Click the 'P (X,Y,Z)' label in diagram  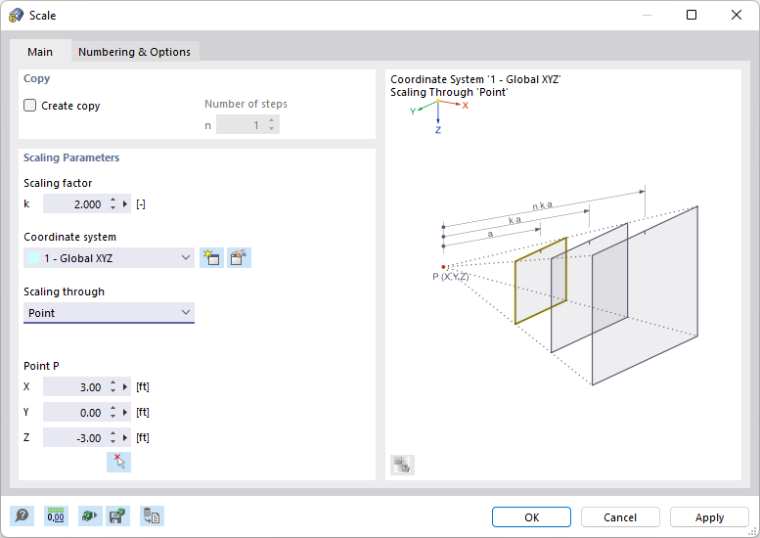pyautogui.click(x=451, y=277)
